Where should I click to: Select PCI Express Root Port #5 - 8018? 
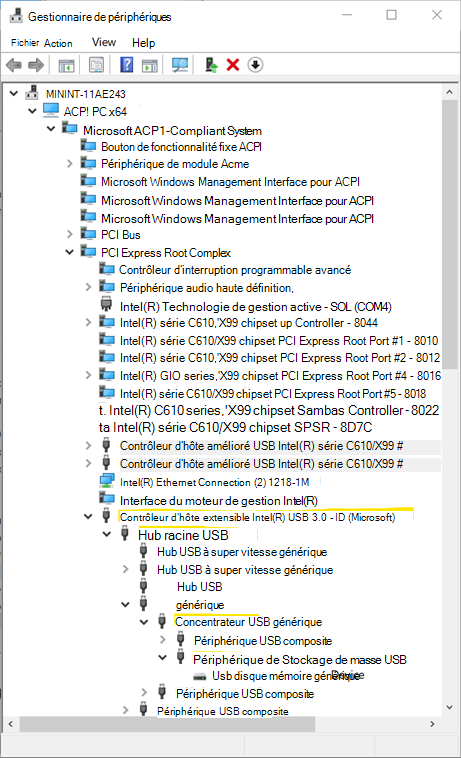pos(273,394)
